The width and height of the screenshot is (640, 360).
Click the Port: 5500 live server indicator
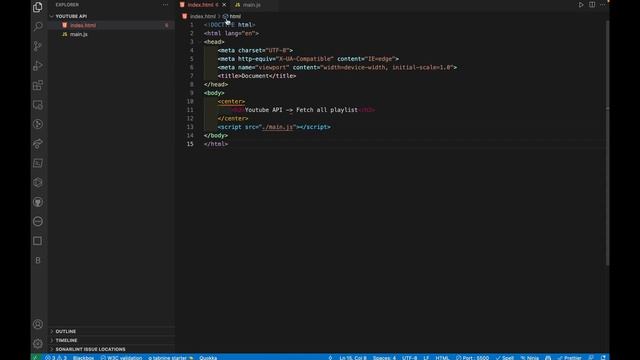coord(472,358)
